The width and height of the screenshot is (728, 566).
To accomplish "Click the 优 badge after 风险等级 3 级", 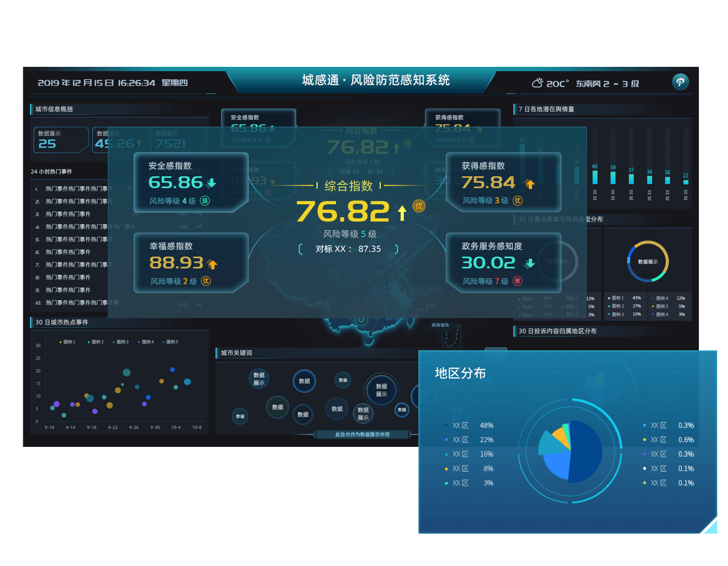I will [518, 201].
